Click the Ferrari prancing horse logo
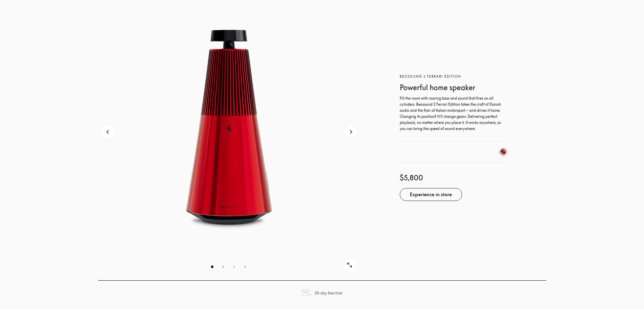This screenshot has width=644, height=309. [x=229, y=129]
